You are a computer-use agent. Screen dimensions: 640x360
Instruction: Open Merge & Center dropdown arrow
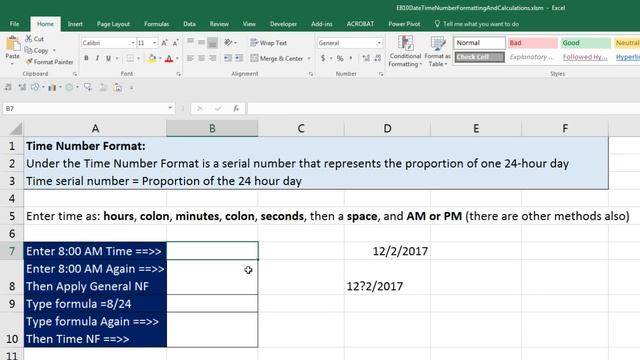click(x=309, y=58)
